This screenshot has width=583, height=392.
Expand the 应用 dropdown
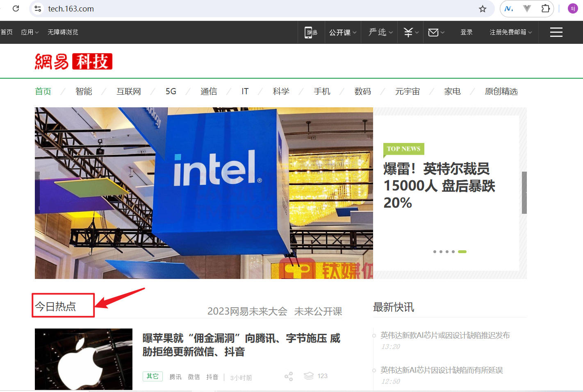pyautogui.click(x=30, y=32)
